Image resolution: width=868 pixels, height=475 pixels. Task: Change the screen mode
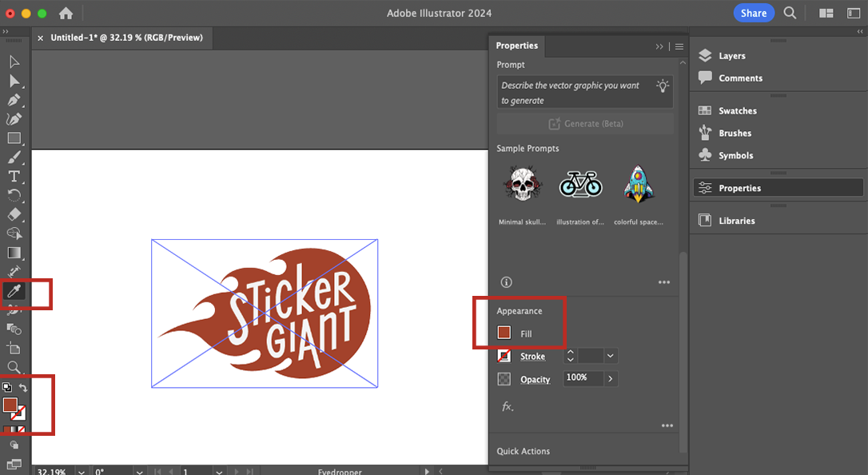pyautogui.click(x=14, y=464)
